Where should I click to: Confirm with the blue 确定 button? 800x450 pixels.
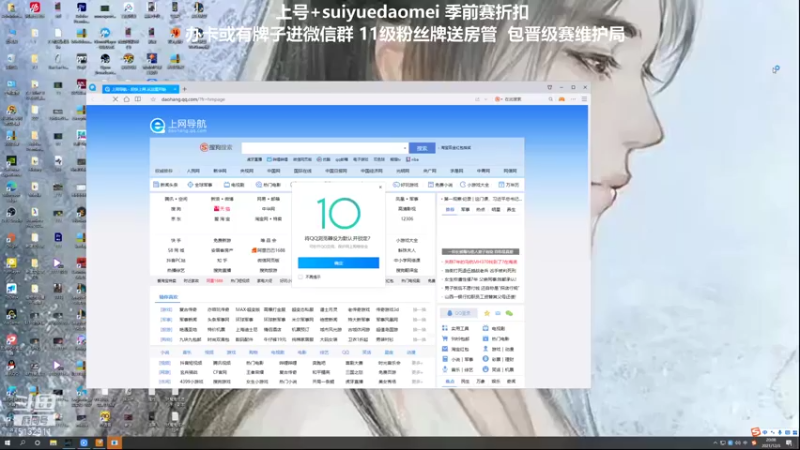point(338,263)
